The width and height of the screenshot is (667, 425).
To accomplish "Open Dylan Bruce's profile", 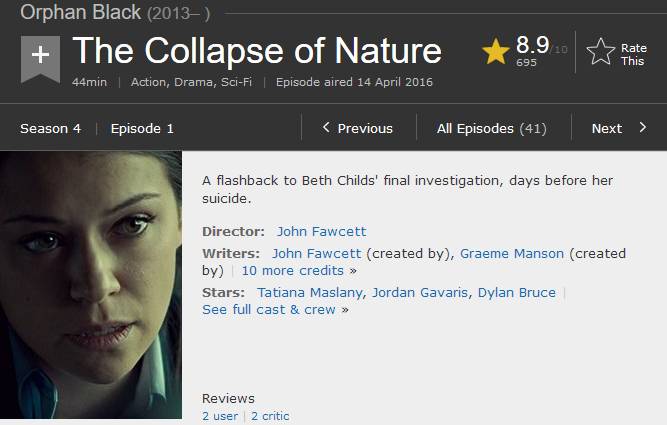I will click(517, 292).
